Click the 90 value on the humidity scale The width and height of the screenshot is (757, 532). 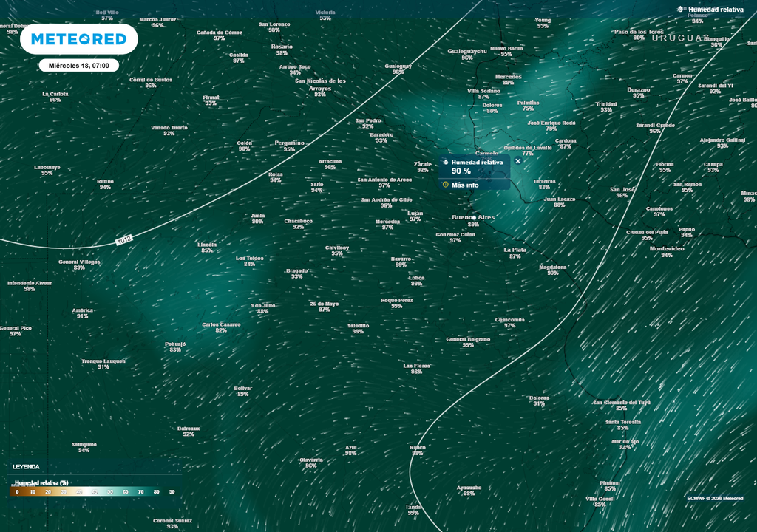click(x=172, y=491)
